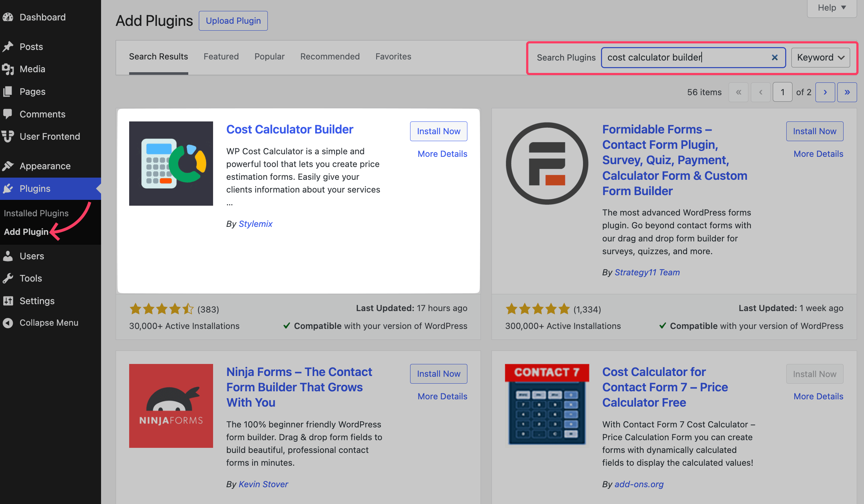This screenshot has width=864, height=504.
Task: Install Now for Cost Calculator Builder
Action: (x=439, y=131)
